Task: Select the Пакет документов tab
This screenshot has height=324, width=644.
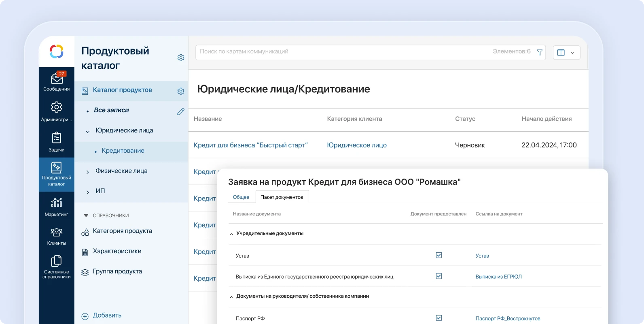Action: [x=282, y=197]
